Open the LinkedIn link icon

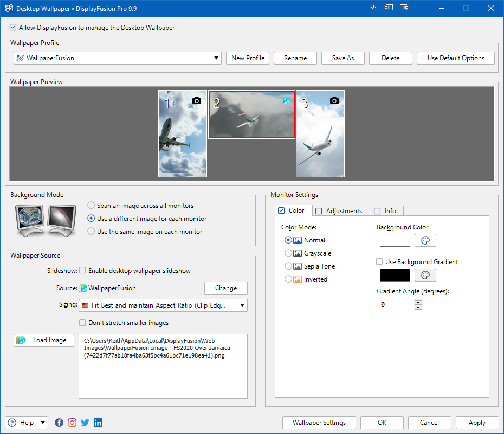tap(98, 423)
